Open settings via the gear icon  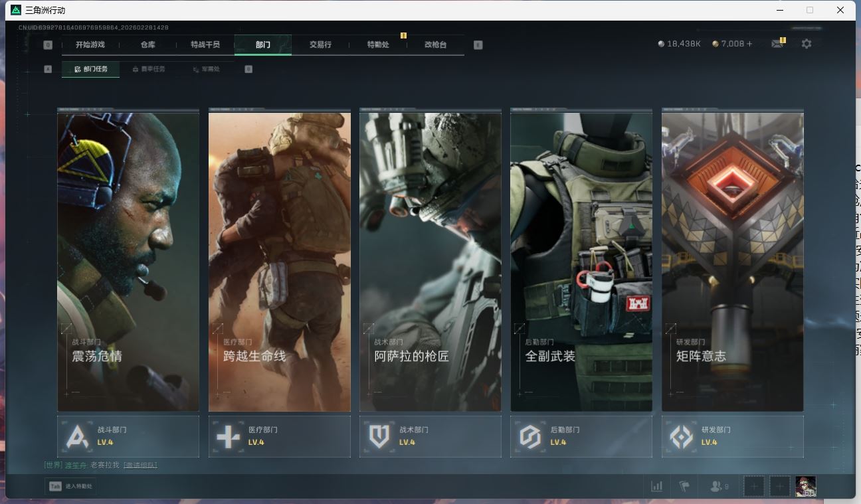point(807,44)
